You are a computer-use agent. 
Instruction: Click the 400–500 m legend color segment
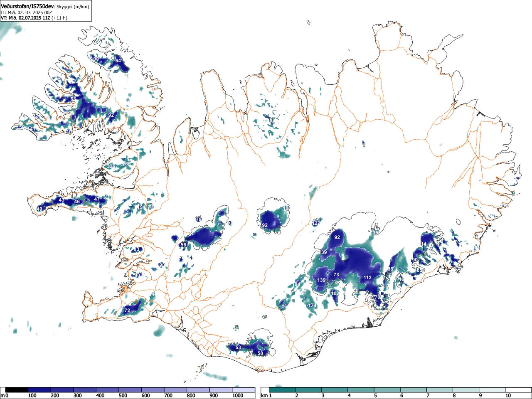coord(107,390)
